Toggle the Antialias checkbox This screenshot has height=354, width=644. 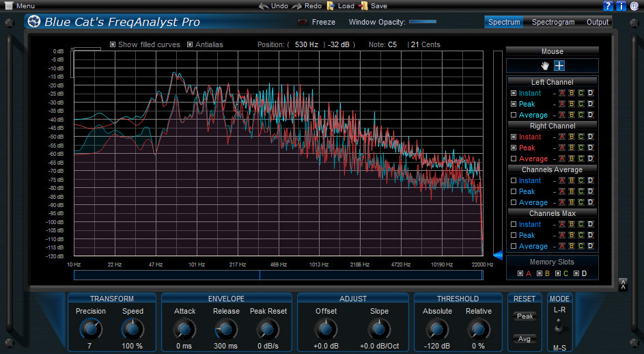pyautogui.click(x=190, y=45)
